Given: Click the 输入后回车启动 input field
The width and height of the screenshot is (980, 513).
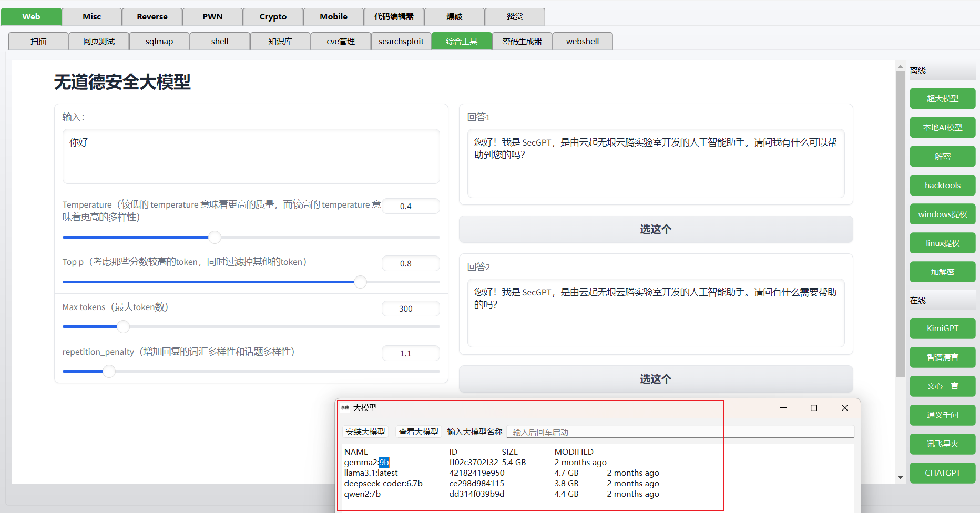Looking at the screenshot, I should (x=614, y=432).
